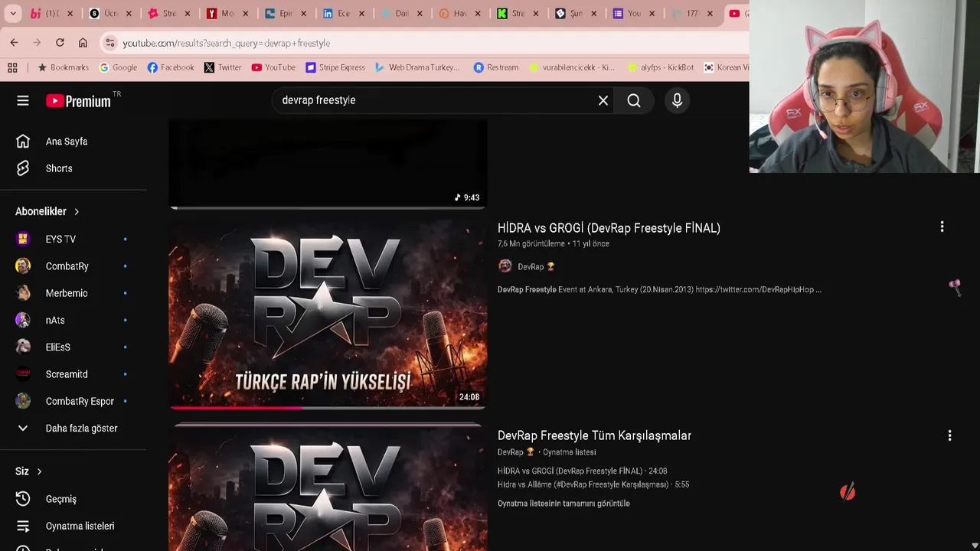
Task: Open the DevRap playlist thumbnail
Action: click(x=328, y=490)
